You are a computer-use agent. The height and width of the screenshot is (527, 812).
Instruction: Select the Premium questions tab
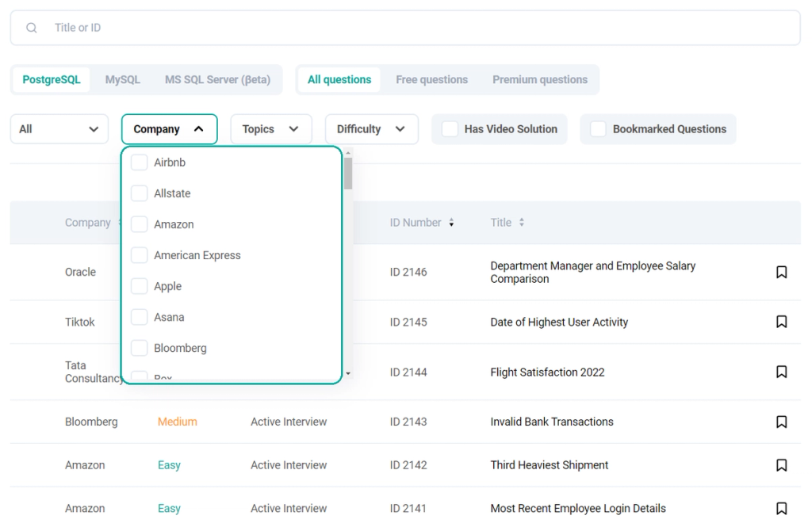pos(539,79)
